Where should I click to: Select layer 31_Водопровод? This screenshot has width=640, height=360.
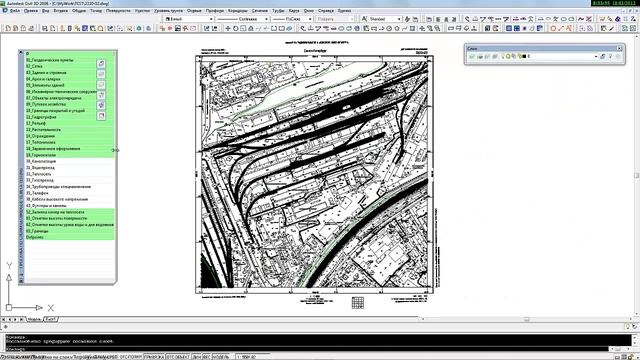point(70,168)
